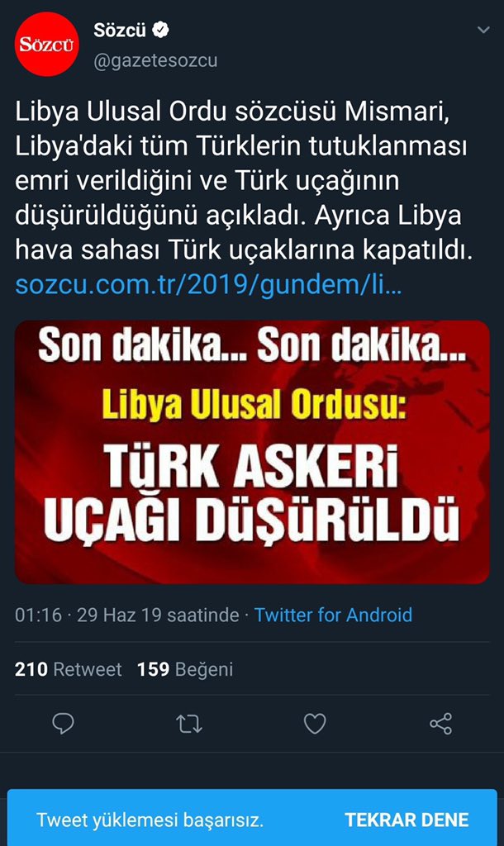Open the @gazetesozcu handle
504x846 pixels.
(x=155, y=60)
